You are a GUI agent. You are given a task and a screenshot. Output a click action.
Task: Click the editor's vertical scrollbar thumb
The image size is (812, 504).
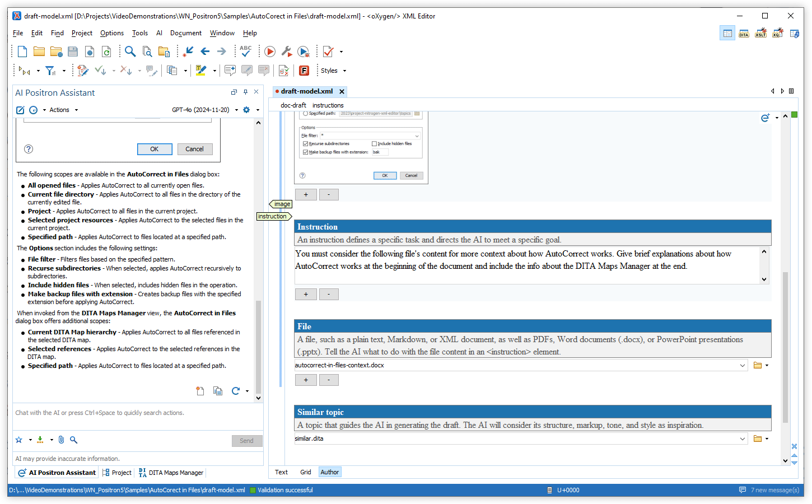coord(785,347)
